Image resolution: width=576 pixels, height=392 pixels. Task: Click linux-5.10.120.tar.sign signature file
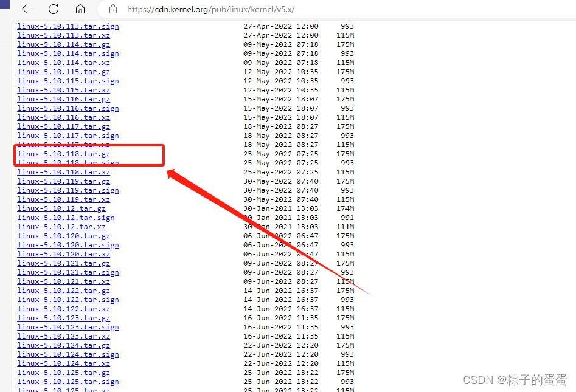point(68,244)
